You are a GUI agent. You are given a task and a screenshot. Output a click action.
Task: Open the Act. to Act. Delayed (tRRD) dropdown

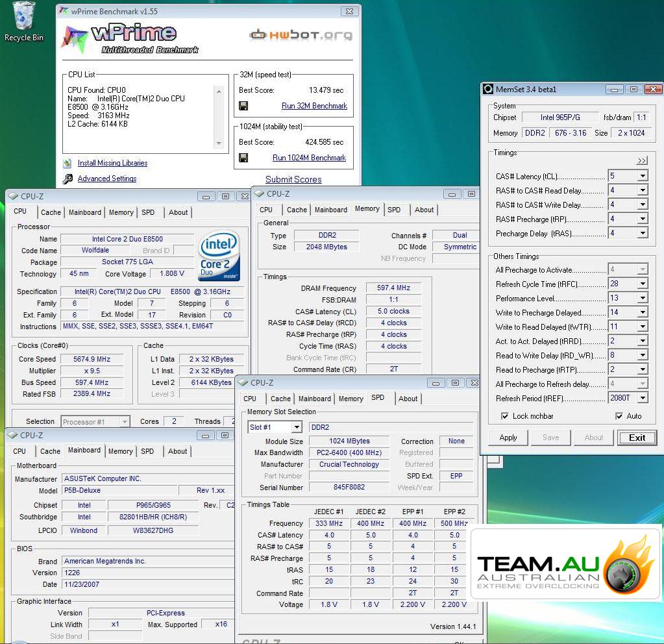tap(643, 341)
